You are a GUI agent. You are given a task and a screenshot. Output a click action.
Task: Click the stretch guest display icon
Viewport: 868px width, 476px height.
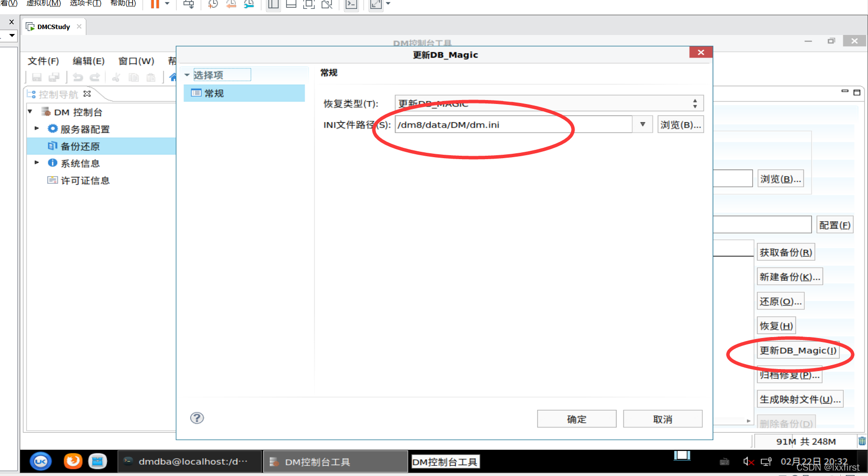coord(376,4)
